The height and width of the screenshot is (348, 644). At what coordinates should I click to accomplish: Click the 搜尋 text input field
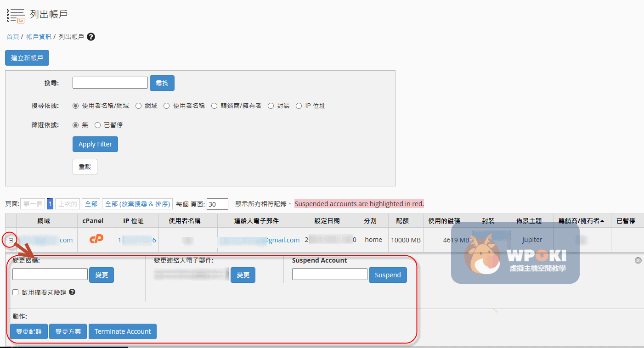click(x=110, y=83)
